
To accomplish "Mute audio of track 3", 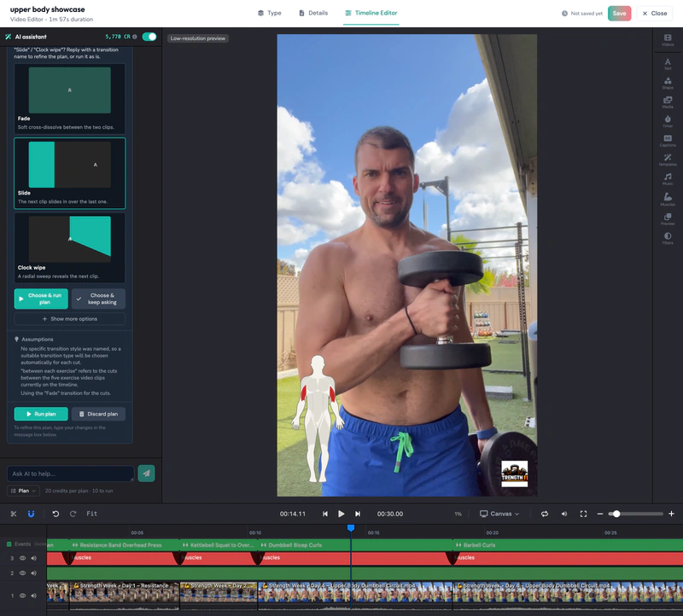I will [33, 558].
